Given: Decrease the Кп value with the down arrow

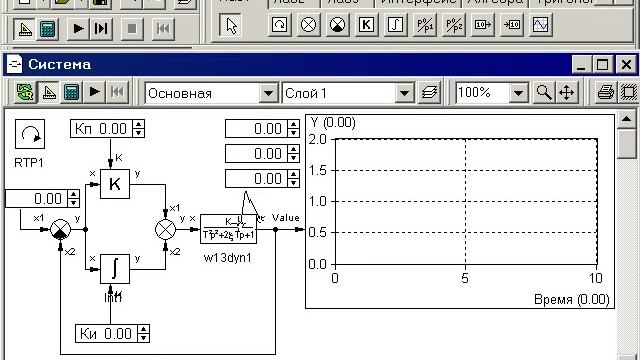Looking at the screenshot, I should click(139, 133).
